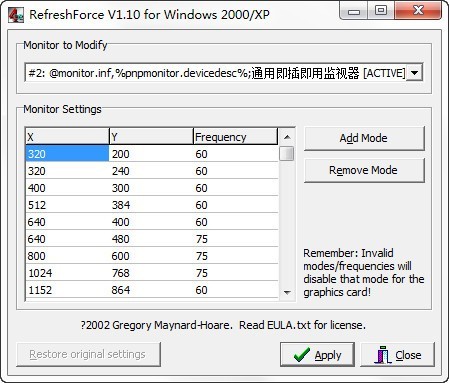Apply the monitor settings
This screenshot has height=383, width=449.
pyautogui.click(x=317, y=355)
